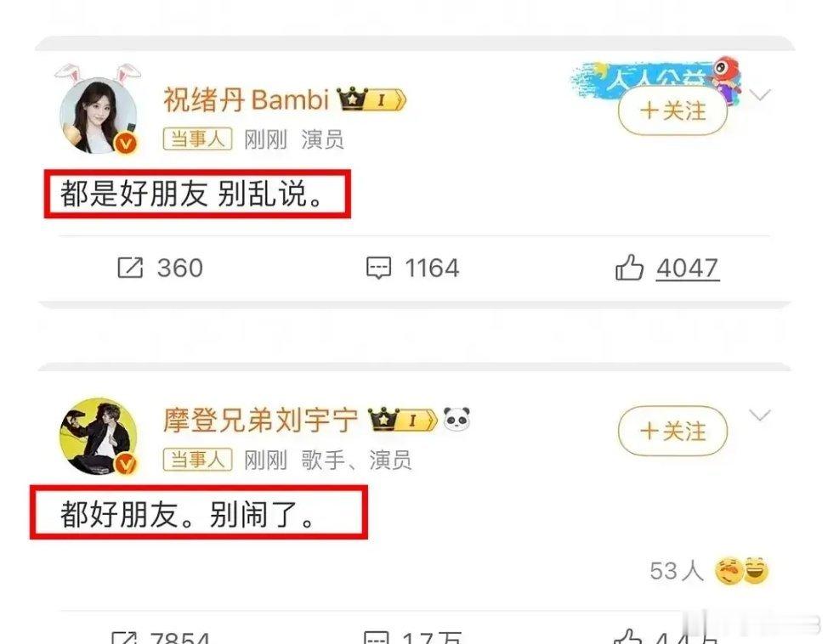Click the 当事人 tag under 刘宇宁
The image size is (828, 644).
[197, 460]
